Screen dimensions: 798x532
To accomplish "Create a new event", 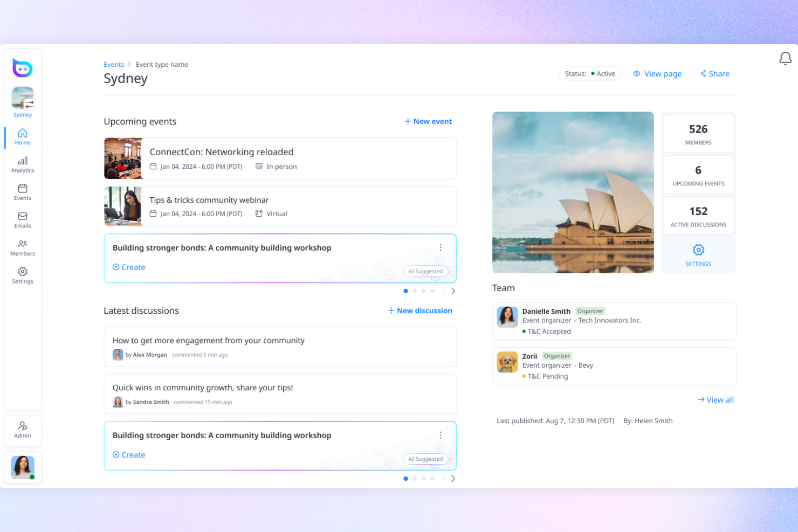I will click(428, 121).
